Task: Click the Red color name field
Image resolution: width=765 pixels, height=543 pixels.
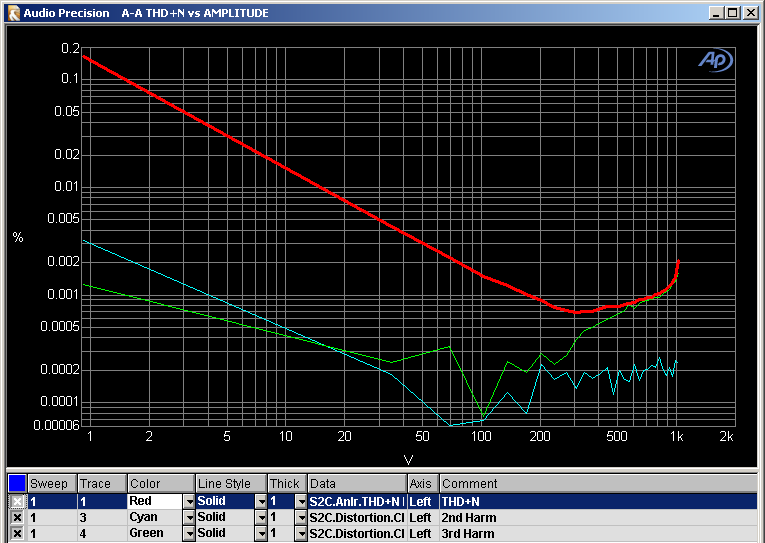Action: coord(155,502)
